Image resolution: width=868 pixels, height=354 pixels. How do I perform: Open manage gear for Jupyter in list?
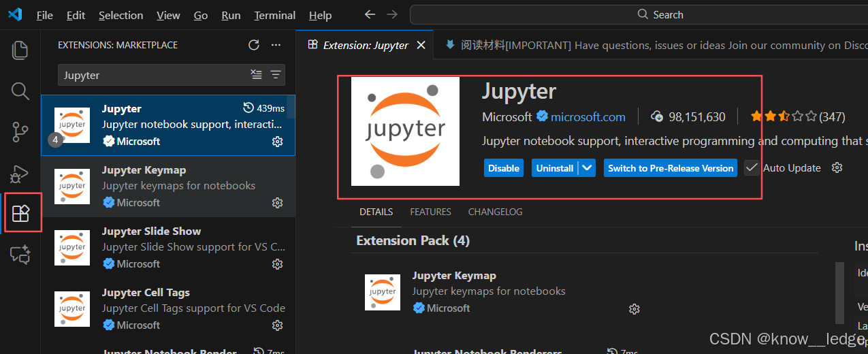point(277,142)
